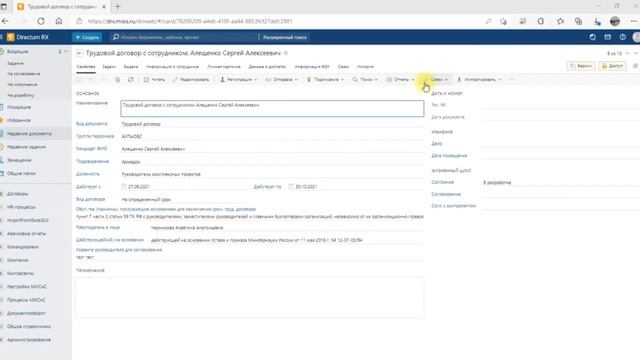Open the toolbar overflow (more) menu
Viewport: 640px width, 360px height.
coord(512,80)
